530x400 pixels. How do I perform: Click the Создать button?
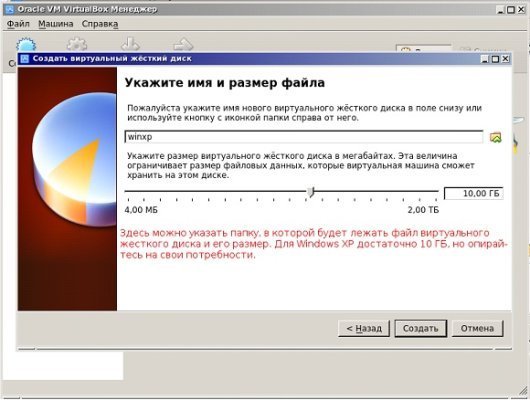(x=421, y=328)
